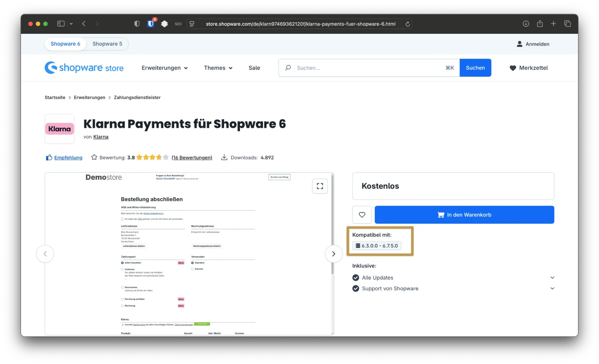Click the In den Warenkorb button
This screenshot has height=364, width=599.
(x=464, y=215)
